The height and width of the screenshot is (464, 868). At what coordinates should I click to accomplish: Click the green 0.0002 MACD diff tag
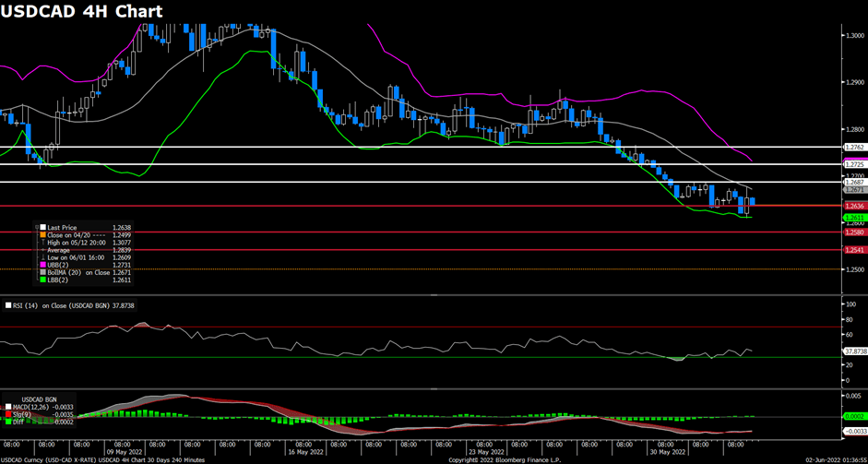853,416
